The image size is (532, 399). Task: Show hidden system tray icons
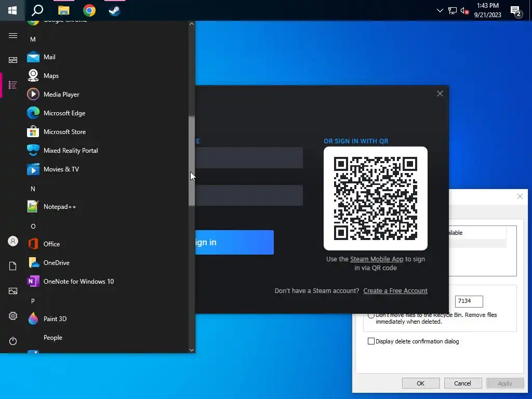pos(440,10)
